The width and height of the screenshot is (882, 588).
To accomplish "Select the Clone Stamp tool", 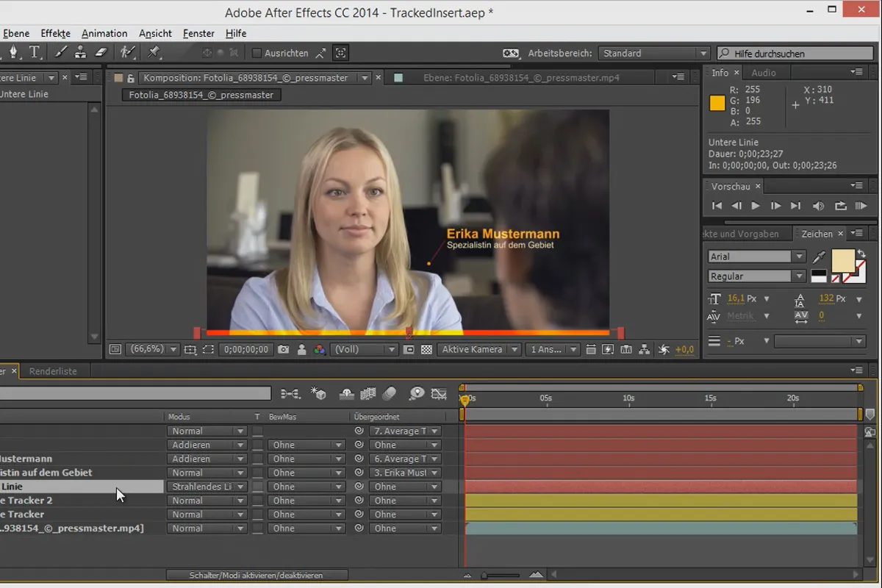I will pos(81,53).
